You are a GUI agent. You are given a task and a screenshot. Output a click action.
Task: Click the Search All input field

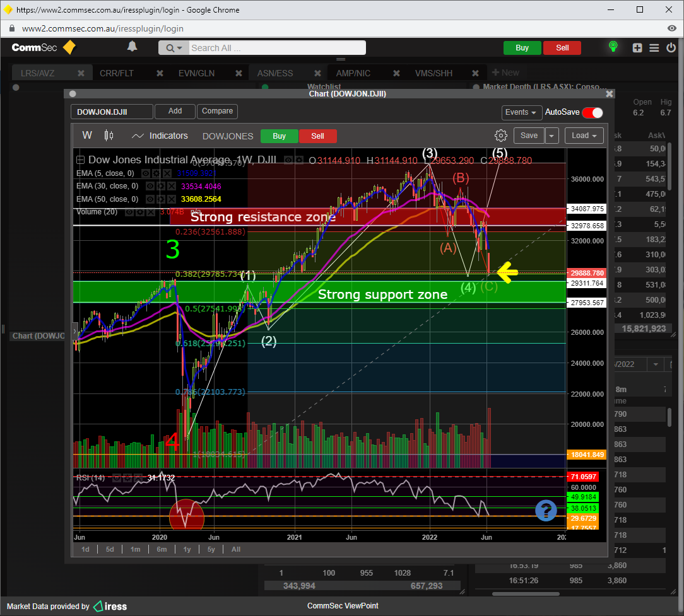click(x=278, y=48)
